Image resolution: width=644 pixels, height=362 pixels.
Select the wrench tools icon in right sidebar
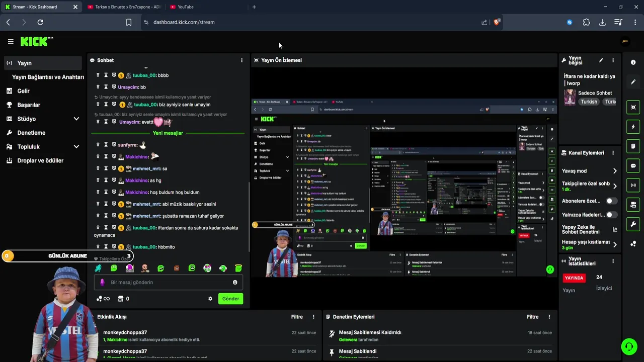[633, 224]
